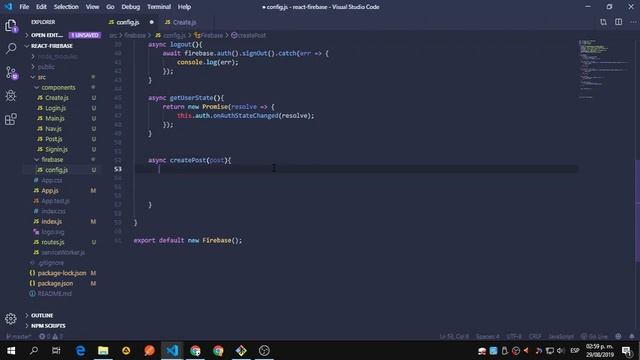Click the errors and warnings status indicator
The image size is (640, 360).
click(x=51, y=336)
